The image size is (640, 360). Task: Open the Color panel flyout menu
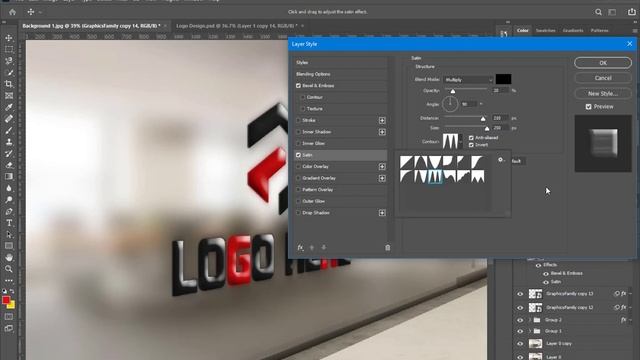click(635, 31)
